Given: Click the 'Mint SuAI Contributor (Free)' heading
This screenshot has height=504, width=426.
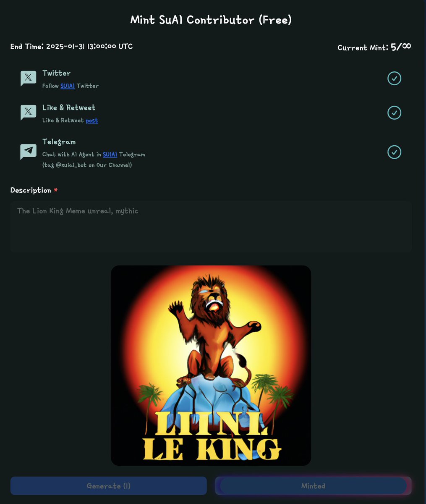Looking at the screenshot, I should point(211,20).
